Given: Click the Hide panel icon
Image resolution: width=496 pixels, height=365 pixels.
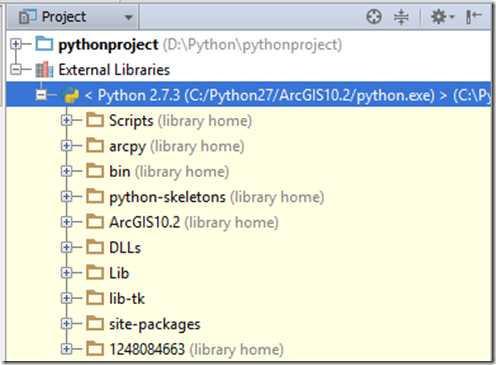Looking at the screenshot, I should point(473,17).
